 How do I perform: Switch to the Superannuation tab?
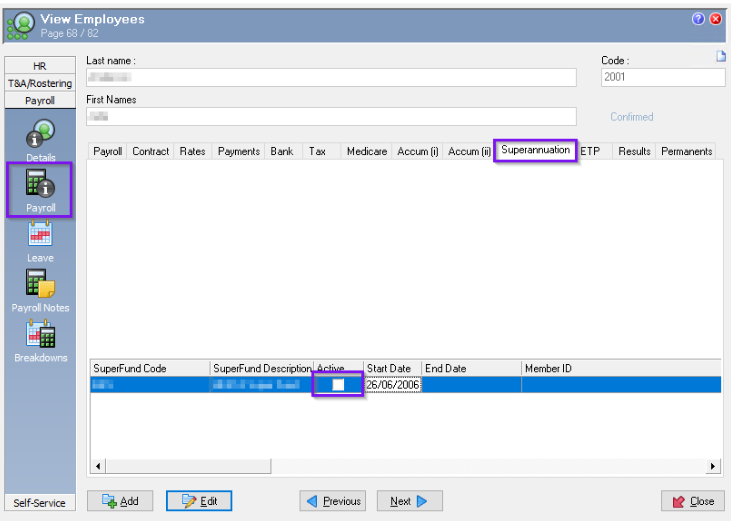click(x=535, y=151)
